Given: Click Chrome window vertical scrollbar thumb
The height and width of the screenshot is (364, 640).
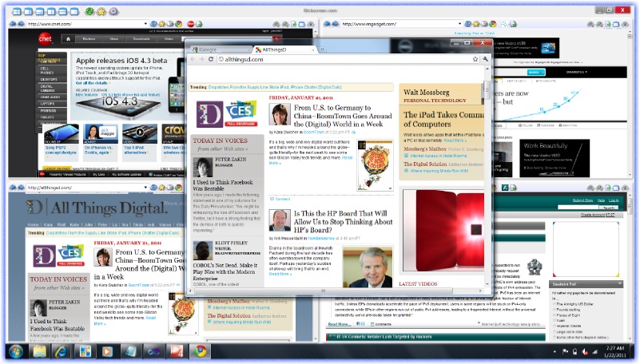Looking at the screenshot, I should [487, 90].
